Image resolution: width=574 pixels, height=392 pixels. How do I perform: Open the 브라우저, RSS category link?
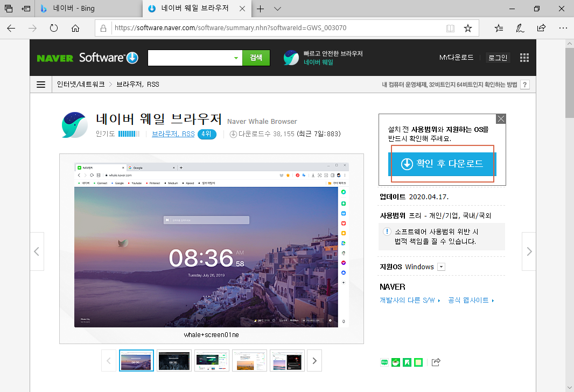(173, 134)
